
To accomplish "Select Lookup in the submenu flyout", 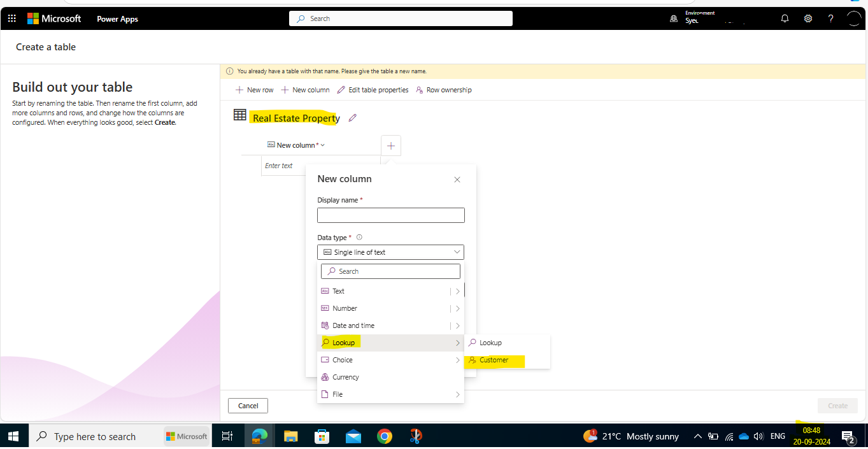I will (x=507, y=343).
